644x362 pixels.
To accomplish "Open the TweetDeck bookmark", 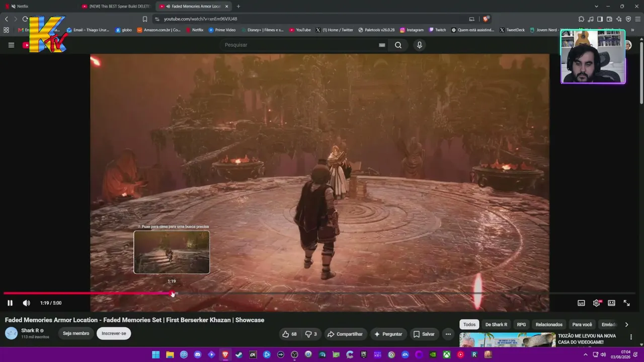I will point(512,30).
